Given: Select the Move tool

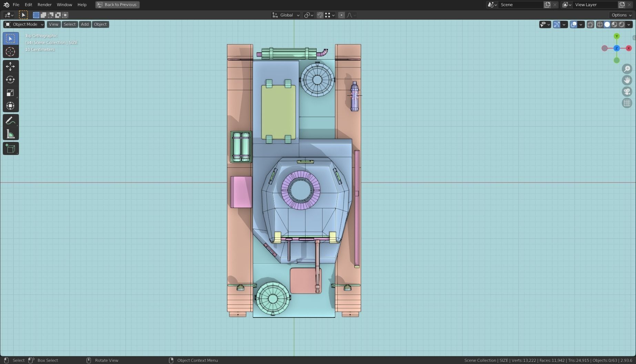Looking at the screenshot, I should 11,66.
